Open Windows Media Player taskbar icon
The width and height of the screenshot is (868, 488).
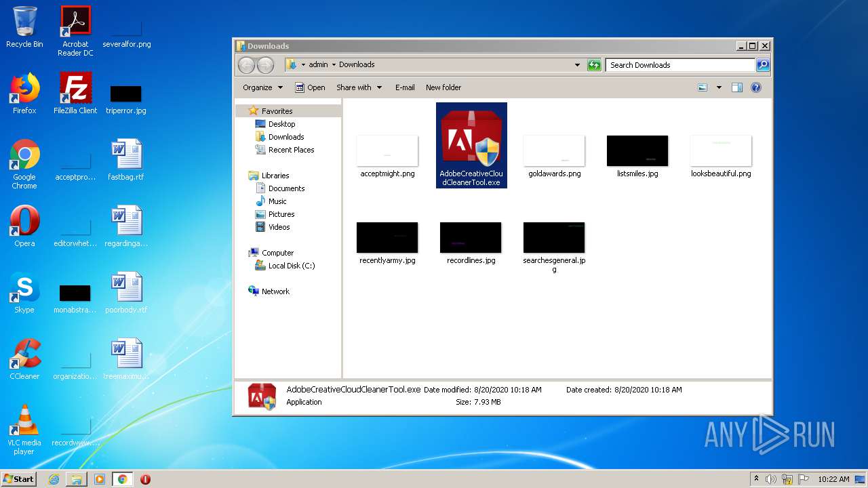[100, 479]
